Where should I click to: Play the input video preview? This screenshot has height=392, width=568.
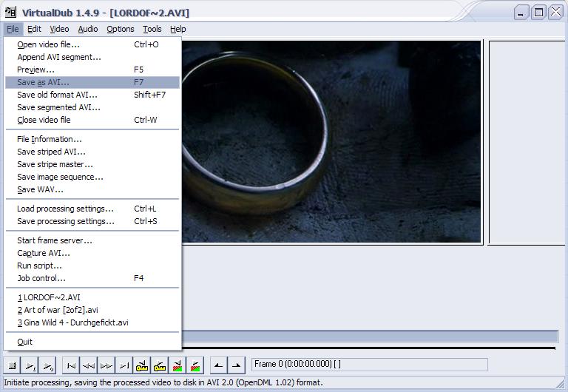(30, 366)
